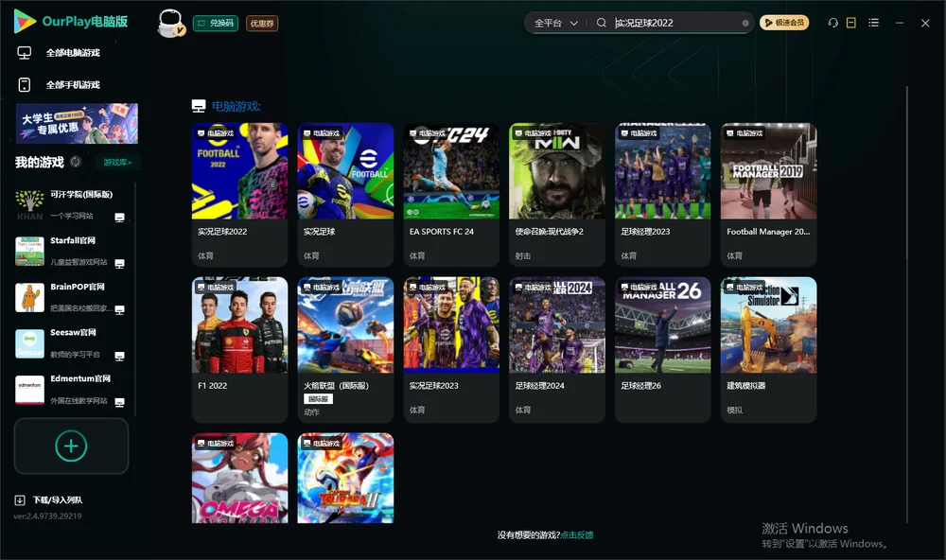Click the 点击反馈 feedback link
The image size is (946, 560).
[577, 535]
